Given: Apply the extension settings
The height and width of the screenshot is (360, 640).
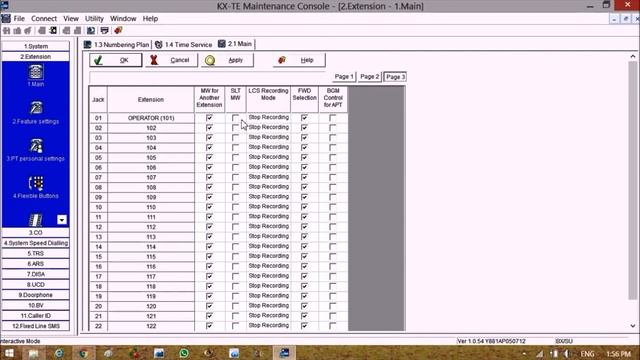Looking at the screenshot, I should [227, 60].
